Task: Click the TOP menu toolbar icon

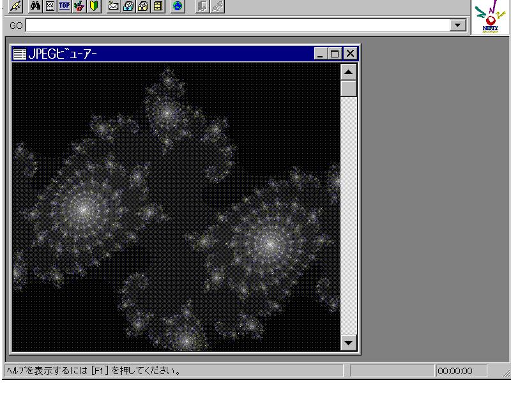Action: pos(65,7)
